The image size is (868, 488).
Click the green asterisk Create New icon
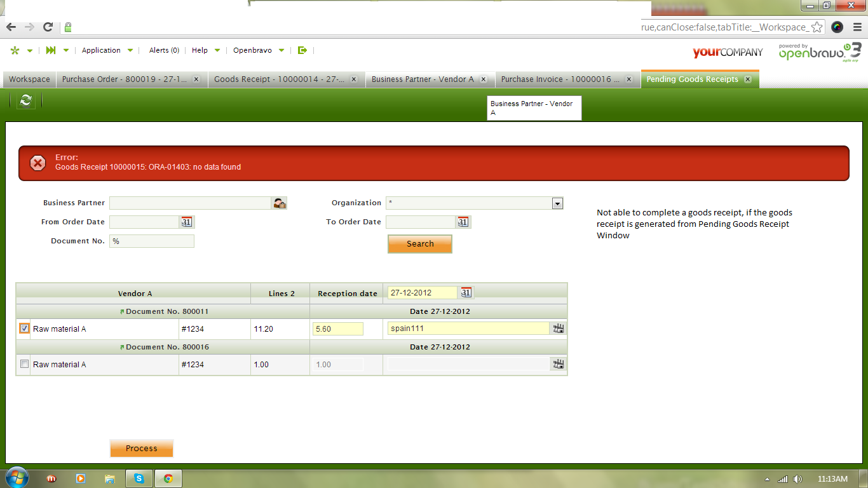(15, 50)
